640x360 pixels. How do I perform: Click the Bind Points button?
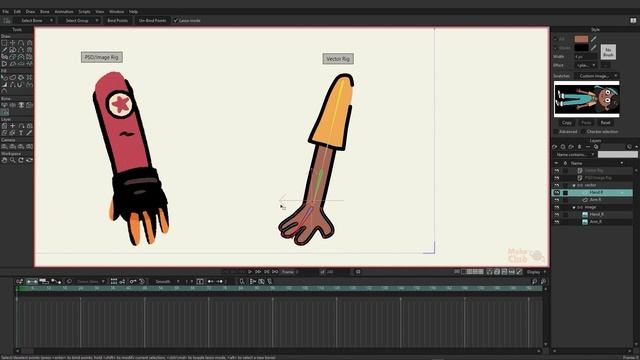(x=118, y=20)
